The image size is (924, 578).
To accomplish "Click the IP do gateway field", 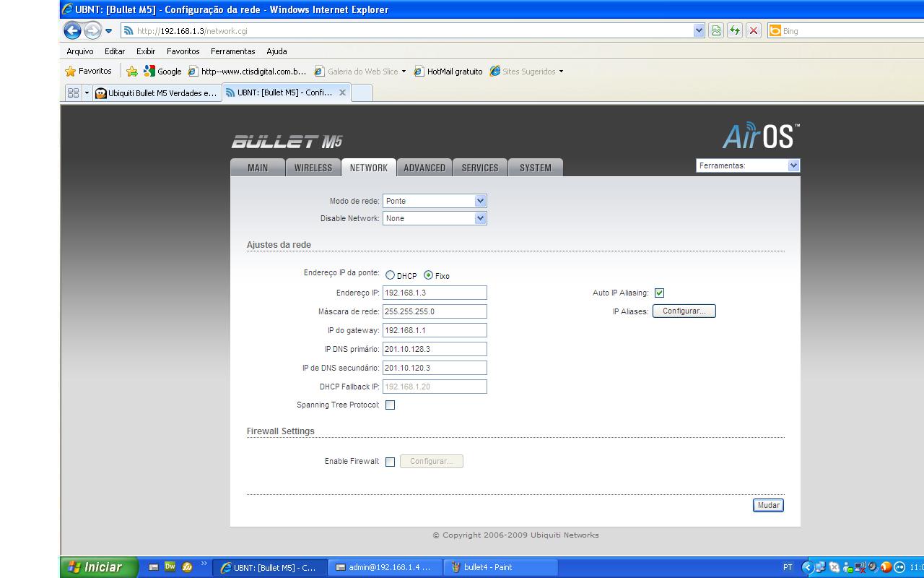I will pyautogui.click(x=435, y=330).
